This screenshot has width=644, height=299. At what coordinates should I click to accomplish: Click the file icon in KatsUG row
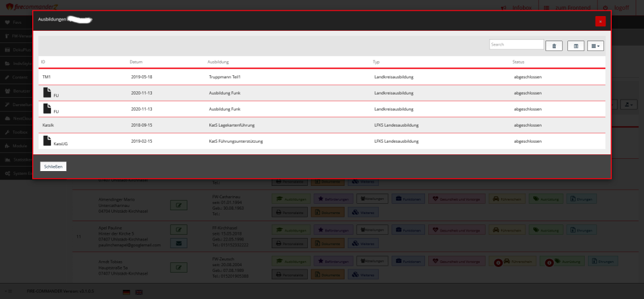point(47,140)
